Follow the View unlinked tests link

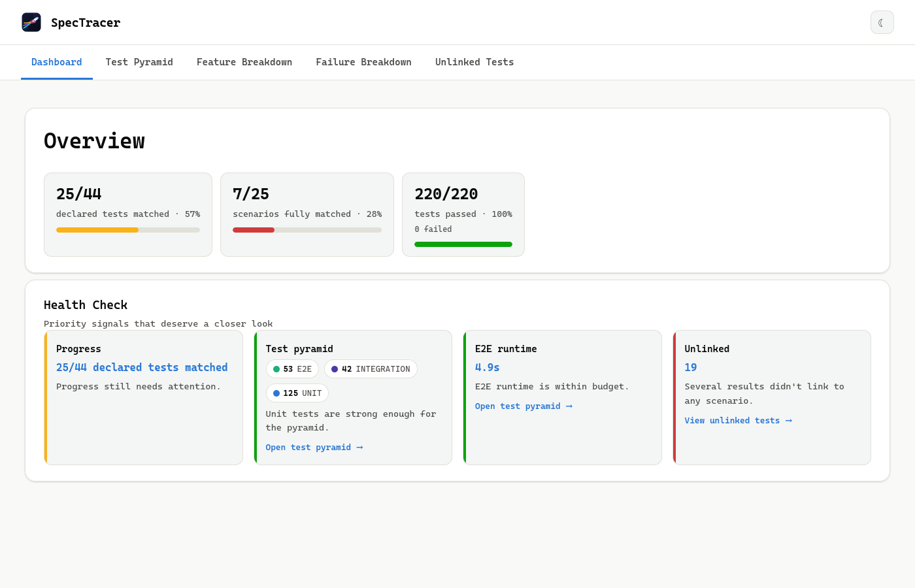click(739, 421)
